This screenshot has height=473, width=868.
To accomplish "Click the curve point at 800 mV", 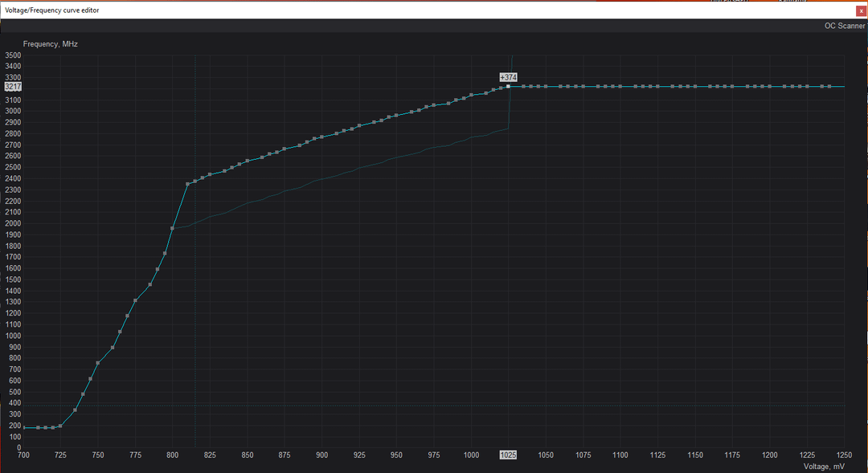I will 172,228.
